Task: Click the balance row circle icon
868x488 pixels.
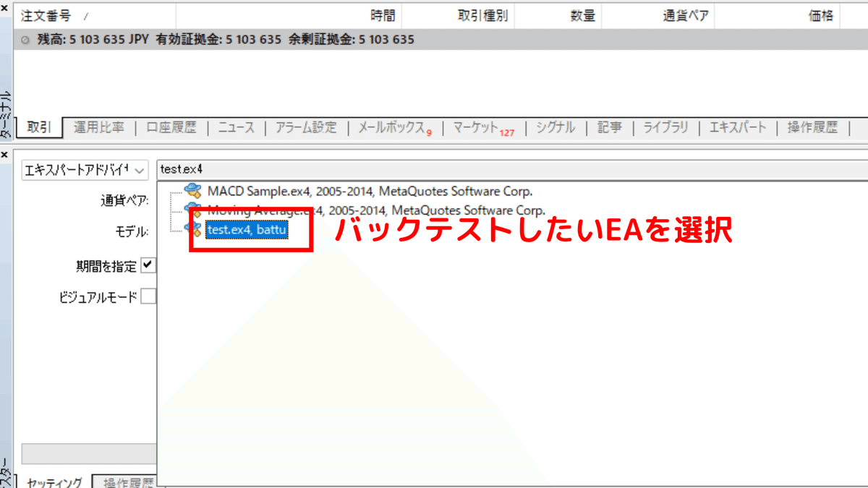Action: (x=26, y=40)
